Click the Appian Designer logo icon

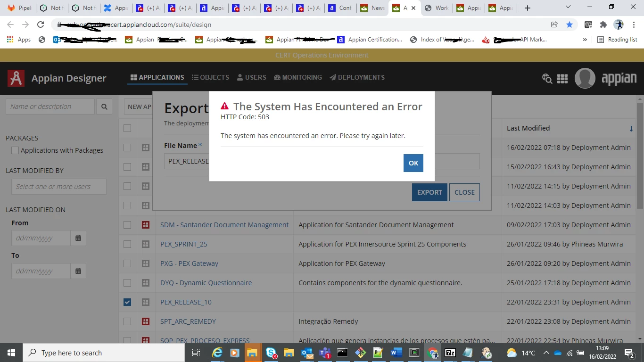(x=16, y=78)
